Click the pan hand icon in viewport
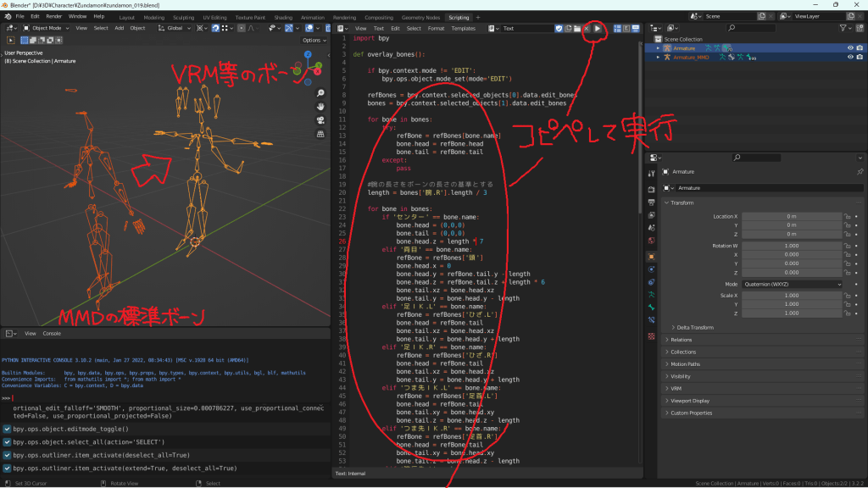The width and height of the screenshot is (868, 488). pos(320,107)
